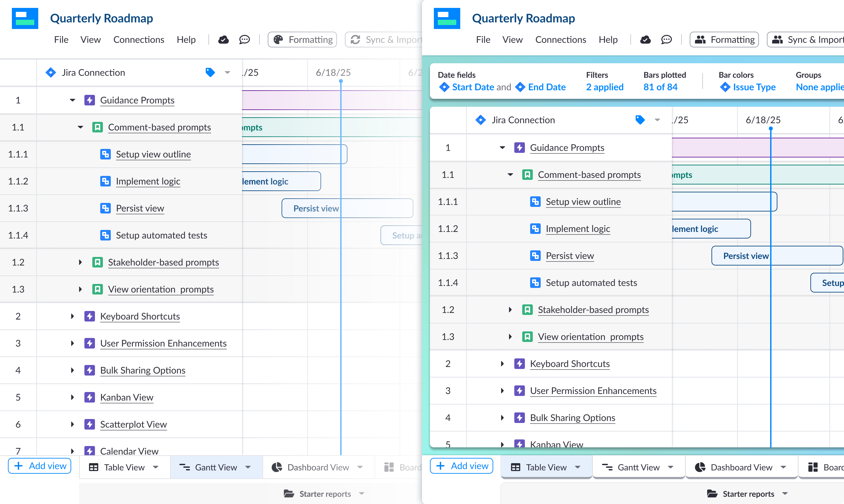The height and width of the screenshot is (504, 844).
Task: Select the purple epic icon for Guidance Prompts
Action: (89, 100)
